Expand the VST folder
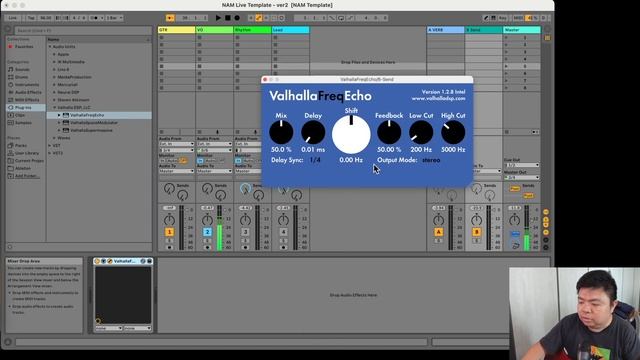The height and width of the screenshot is (360, 640). [50, 145]
